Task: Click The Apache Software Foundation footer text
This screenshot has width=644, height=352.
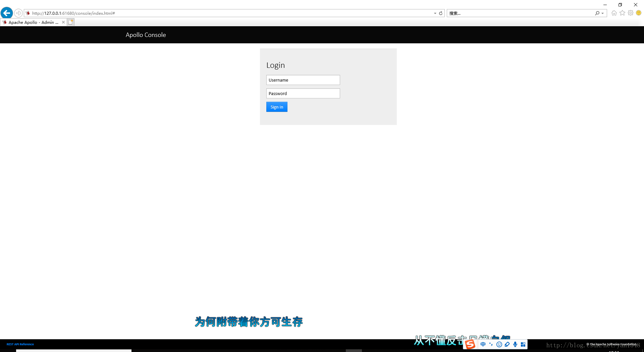Action: click(611, 344)
